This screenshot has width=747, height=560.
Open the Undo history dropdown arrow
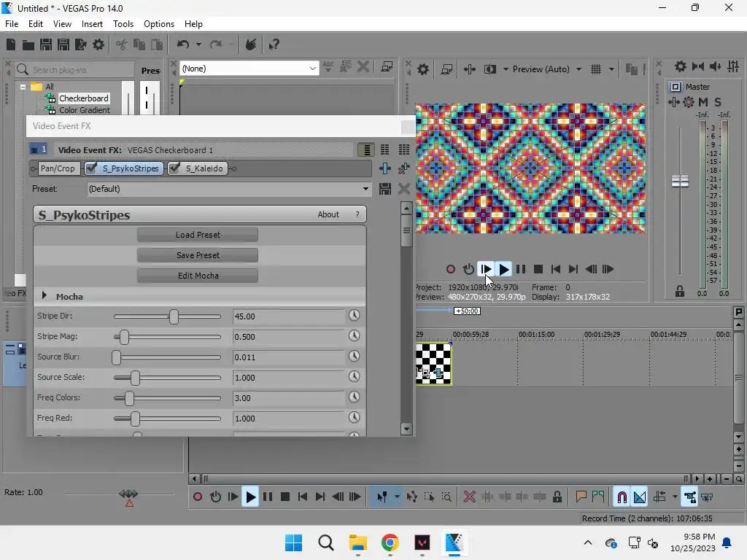click(x=198, y=44)
